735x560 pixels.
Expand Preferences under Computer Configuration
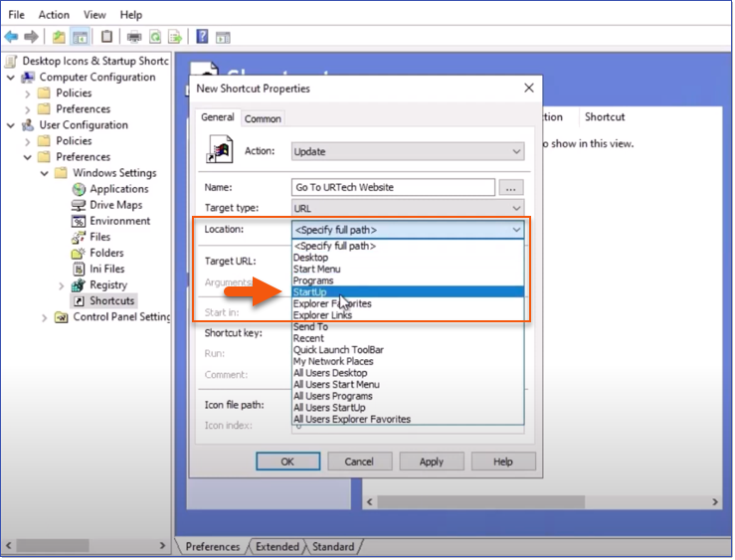point(27,109)
